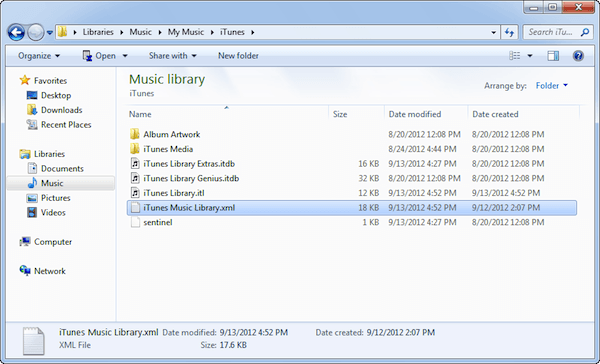This screenshot has height=364, width=600.
Task: Select the Pictures library
Action: click(x=56, y=198)
